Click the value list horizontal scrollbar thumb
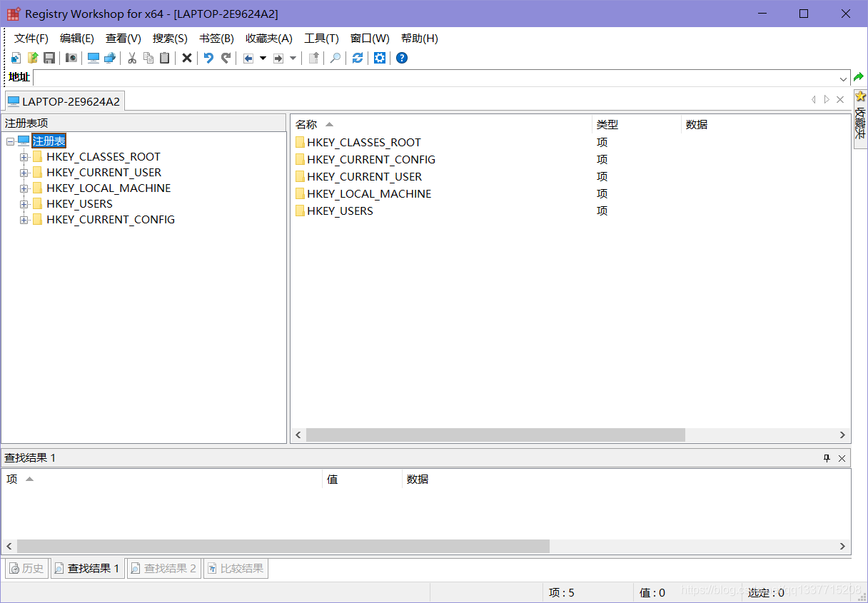Screen dimensions: 868x603 pos(495,435)
